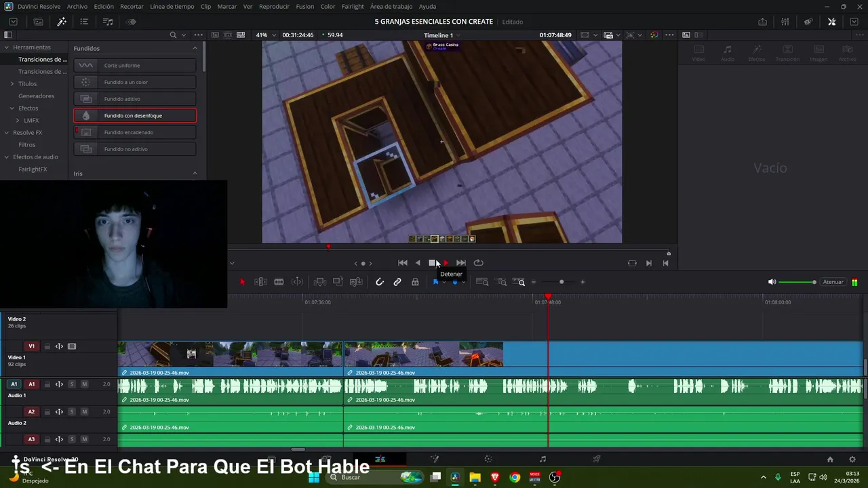The image size is (868, 488).
Task: Open the audio Mixer icon
Action: pos(785,22)
